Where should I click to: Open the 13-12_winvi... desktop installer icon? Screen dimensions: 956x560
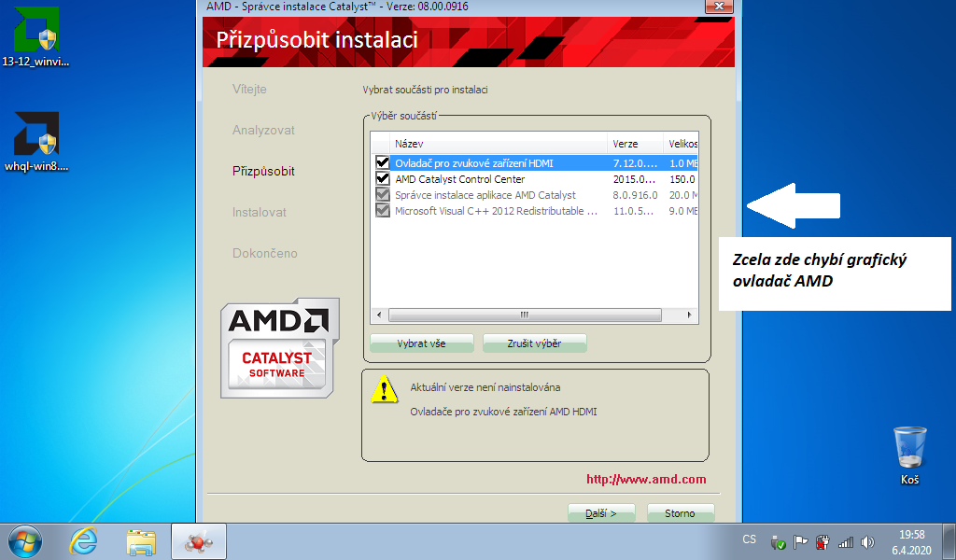pyautogui.click(x=36, y=35)
